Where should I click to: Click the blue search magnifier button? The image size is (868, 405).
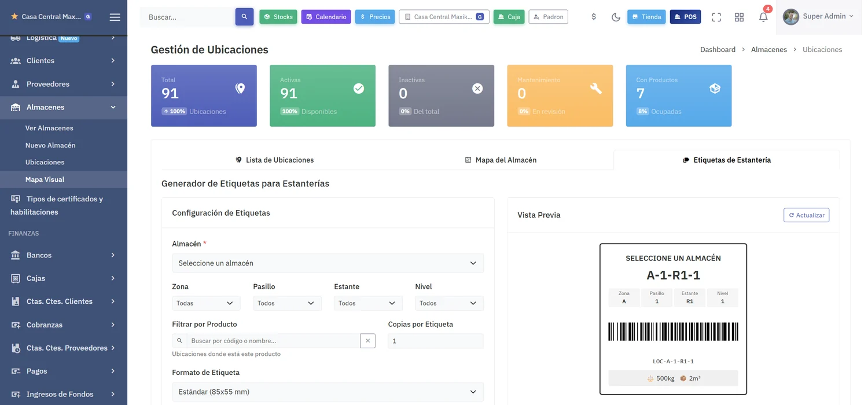[244, 17]
